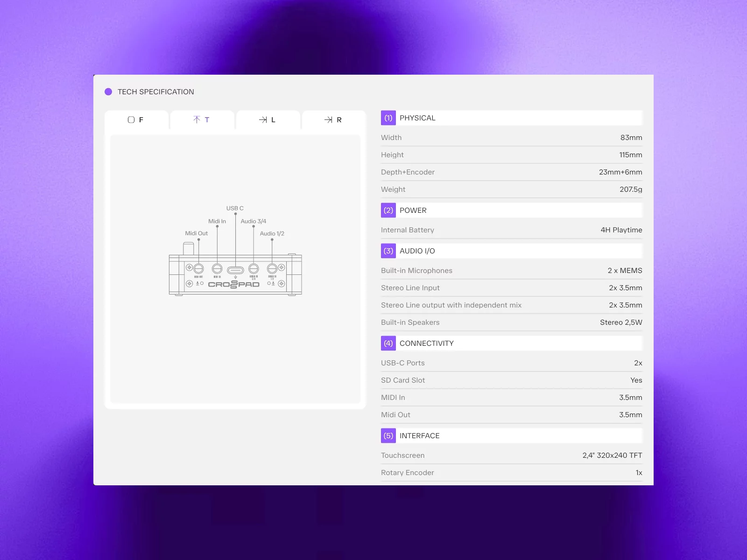The height and width of the screenshot is (560, 747).
Task: Click the (2) badge next to Power
Action: point(388,210)
